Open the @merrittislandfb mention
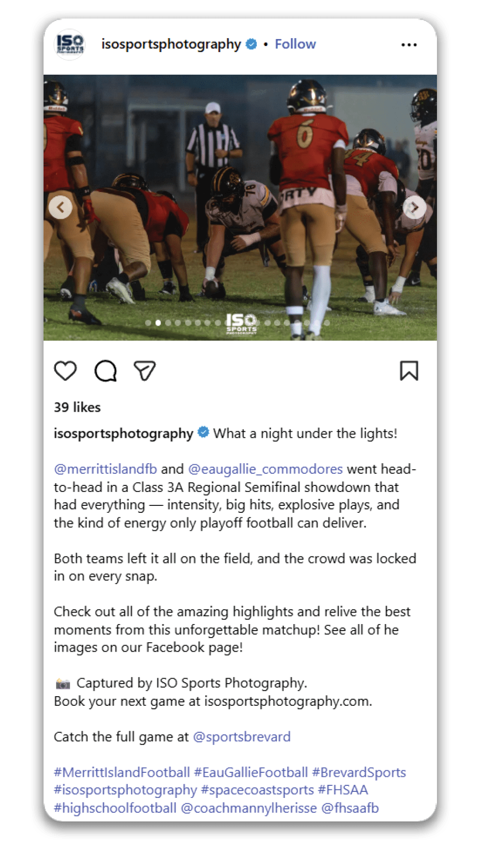 point(106,469)
